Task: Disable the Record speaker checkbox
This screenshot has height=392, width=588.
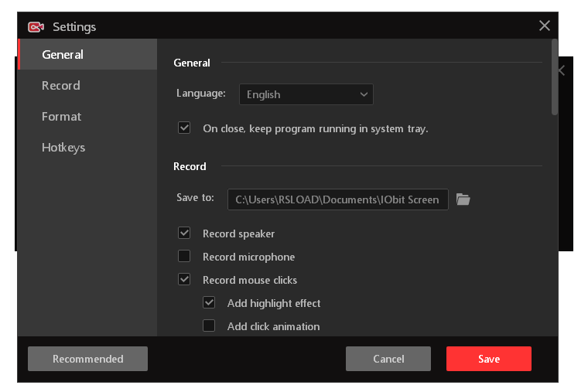Action: (184, 233)
